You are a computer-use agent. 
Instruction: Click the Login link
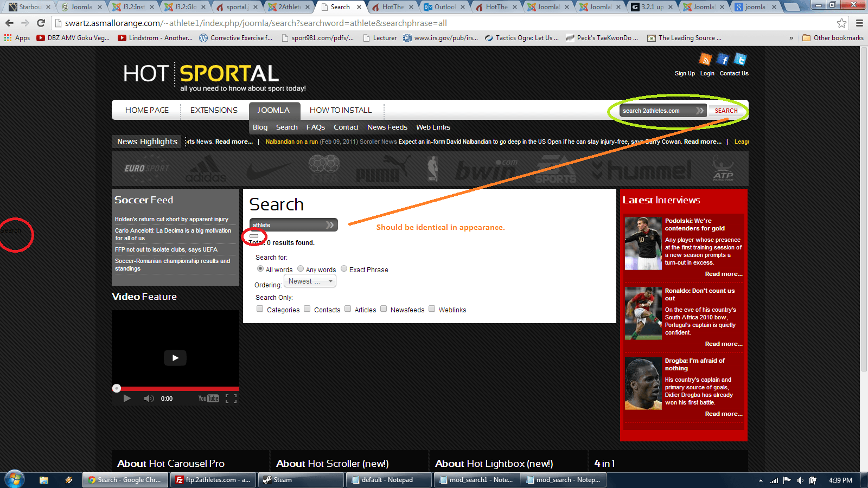point(707,73)
